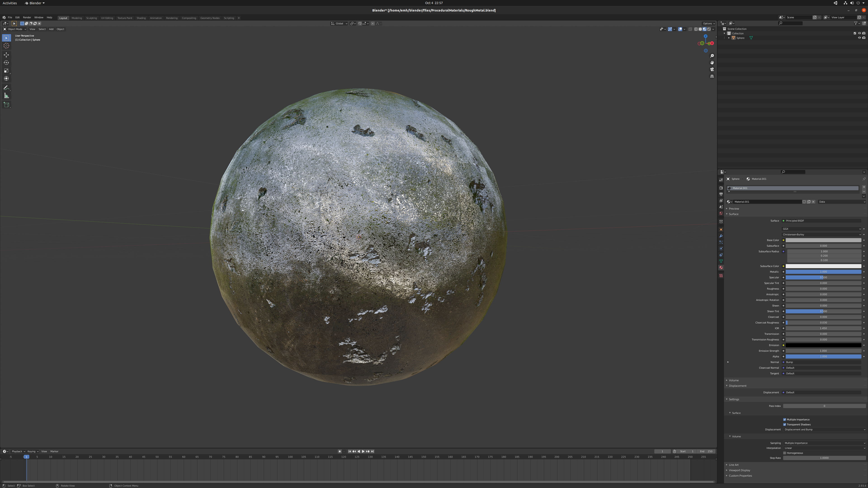This screenshot has height=488, width=868.
Task: Click the fake user shield icon for Material.001
Action: [x=804, y=202]
